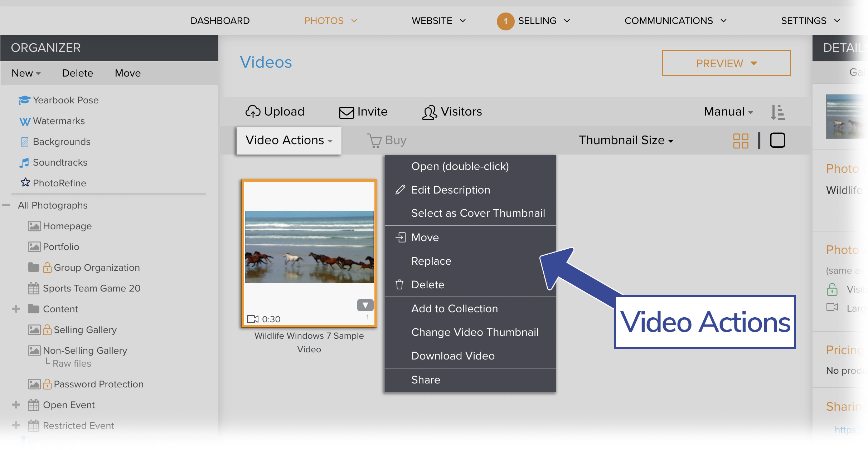Choose Share in the video menu
The image size is (868, 450).
click(x=470, y=380)
